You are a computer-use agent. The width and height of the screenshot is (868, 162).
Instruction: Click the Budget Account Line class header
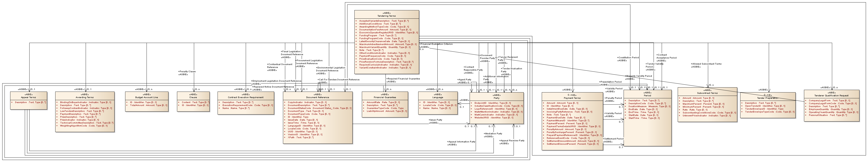(x=147, y=97)
